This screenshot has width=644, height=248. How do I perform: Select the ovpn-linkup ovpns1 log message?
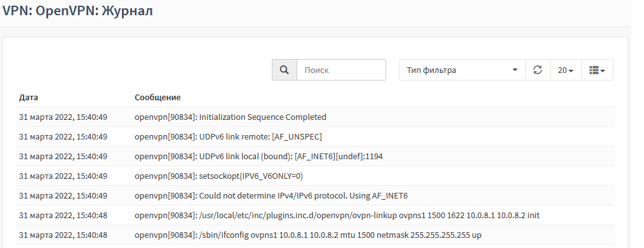pos(337,216)
